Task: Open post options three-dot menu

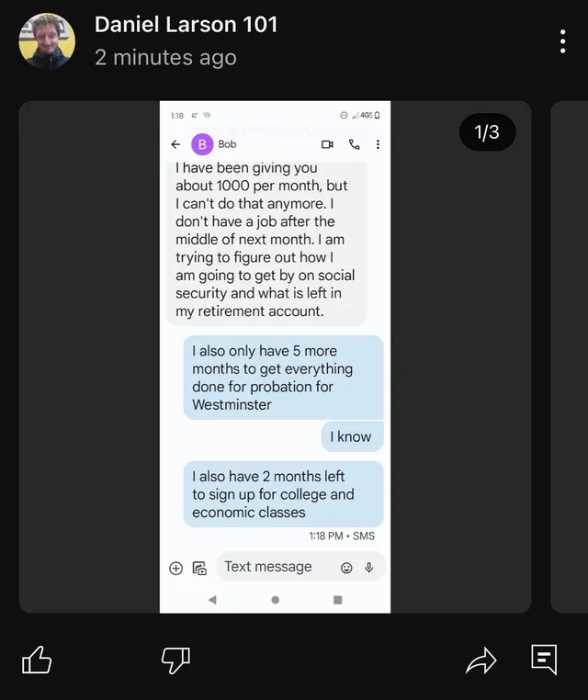Action: [x=562, y=41]
